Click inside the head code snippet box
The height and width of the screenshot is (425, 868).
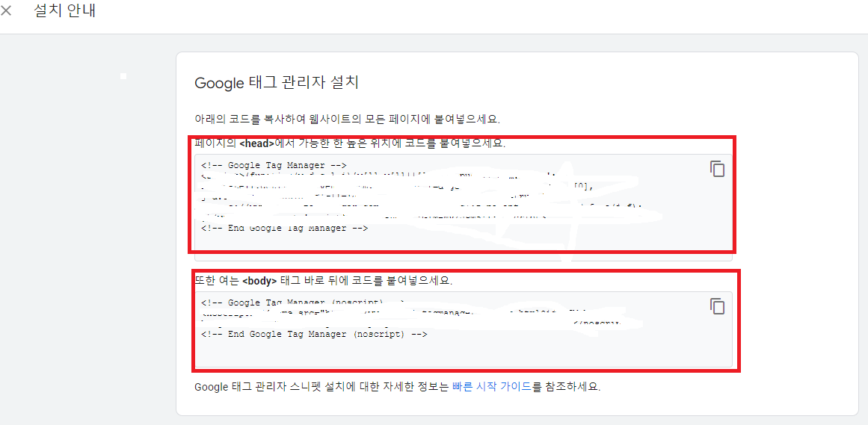click(x=464, y=207)
